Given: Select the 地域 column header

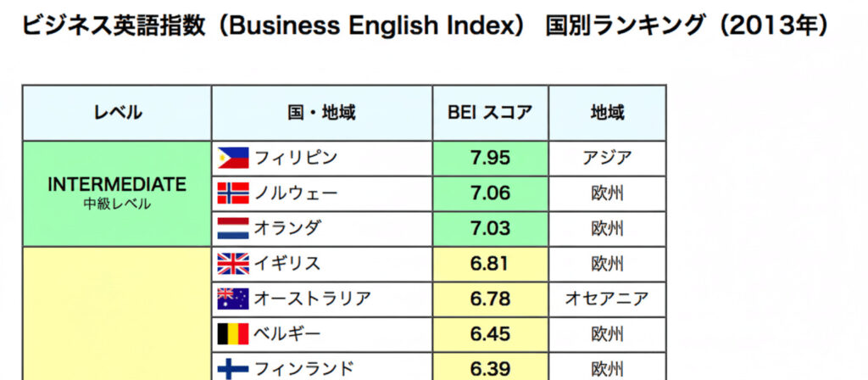Looking at the screenshot, I should click(x=607, y=113).
